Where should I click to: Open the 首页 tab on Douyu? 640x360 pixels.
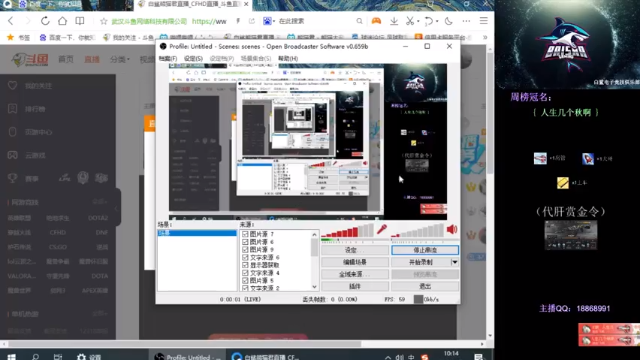[x=66, y=60]
